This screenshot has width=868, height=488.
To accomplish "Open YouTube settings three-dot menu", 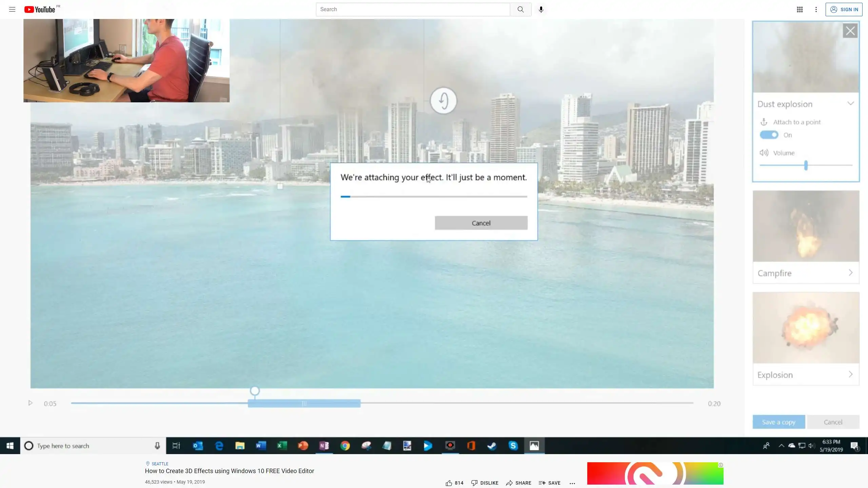I will point(816,9).
